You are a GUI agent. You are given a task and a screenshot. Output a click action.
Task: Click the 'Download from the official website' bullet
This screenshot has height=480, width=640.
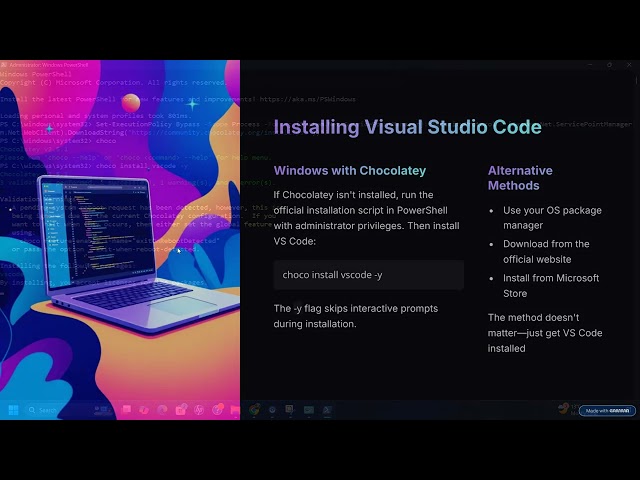tap(546, 251)
